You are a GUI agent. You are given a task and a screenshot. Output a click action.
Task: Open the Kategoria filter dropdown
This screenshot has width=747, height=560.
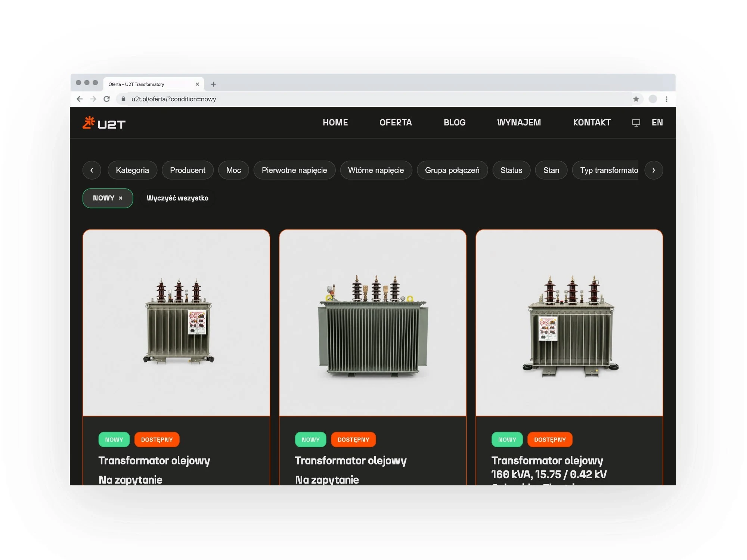coord(132,170)
